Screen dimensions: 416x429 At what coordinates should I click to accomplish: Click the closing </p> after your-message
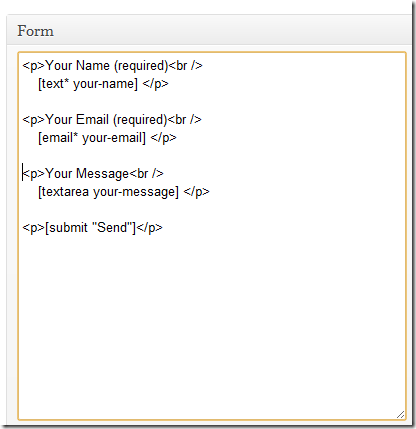(x=196, y=191)
